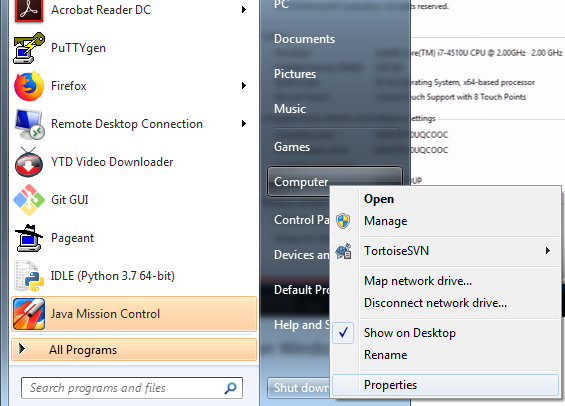Select Map network drive option
The width and height of the screenshot is (565, 406).
(418, 281)
